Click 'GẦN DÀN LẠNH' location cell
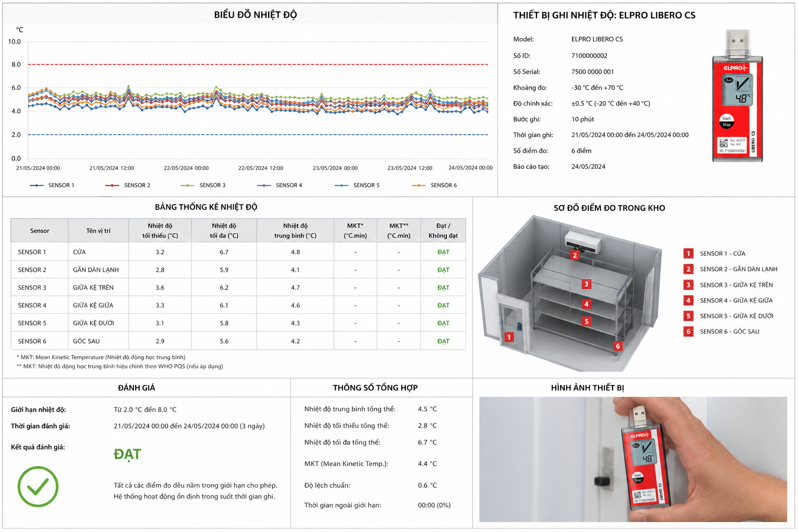798x532 pixels. (96, 270)
